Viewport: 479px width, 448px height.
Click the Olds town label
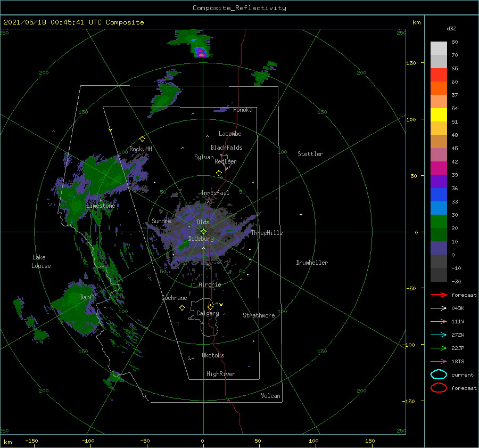click(203, 222)
